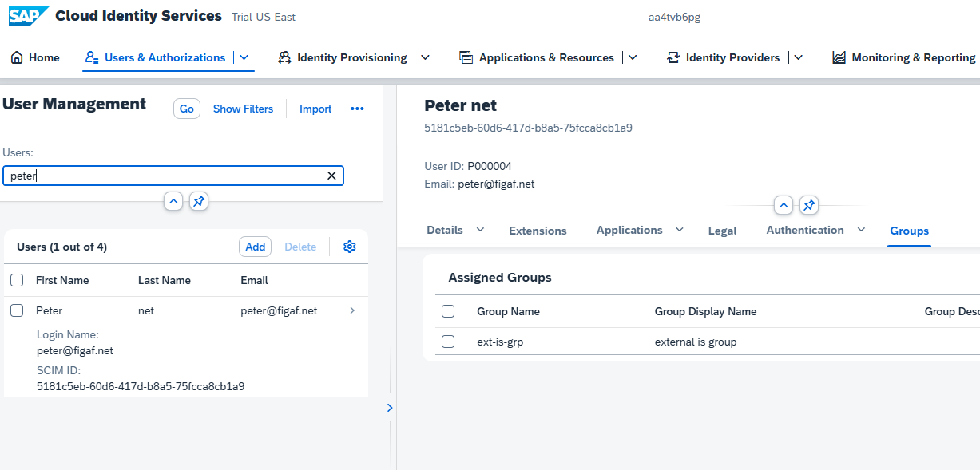The height and width of the screenshot is (470, 980).
Task: Open Users table settings gear
Action: [349, 247]
